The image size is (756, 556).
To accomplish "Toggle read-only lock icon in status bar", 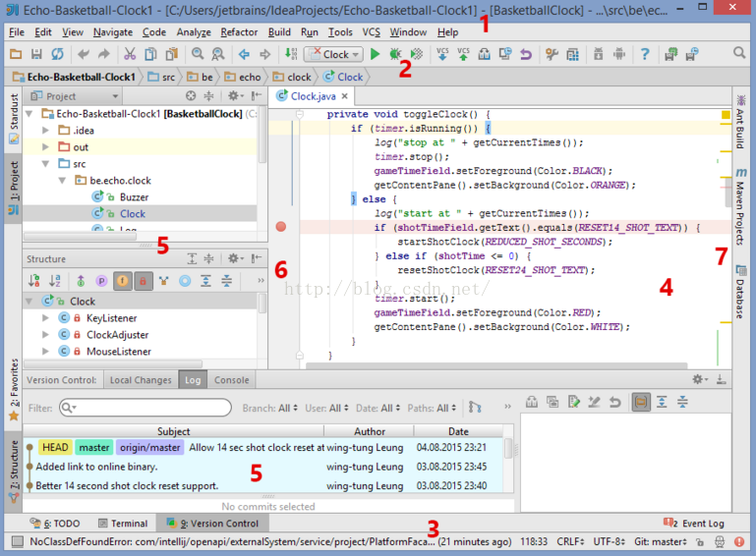I will coord(700,542).
